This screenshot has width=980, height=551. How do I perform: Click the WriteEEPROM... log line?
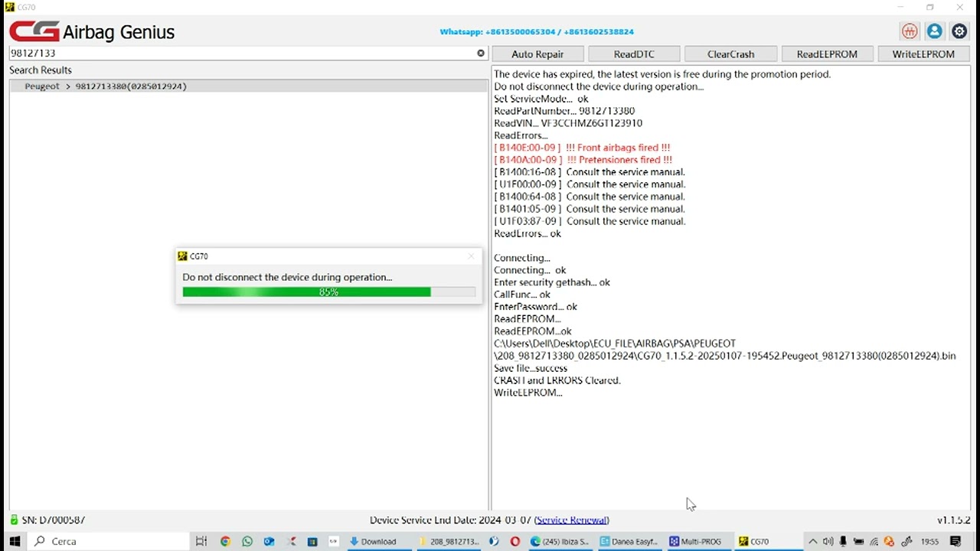[x=528, y=393]
